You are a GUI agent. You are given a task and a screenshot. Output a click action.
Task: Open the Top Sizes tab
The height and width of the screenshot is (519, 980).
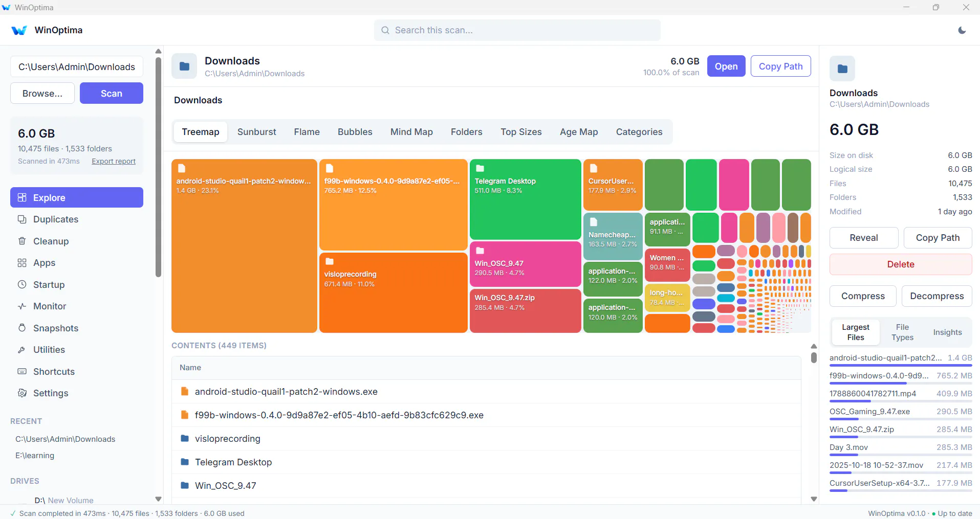[x=521, y=132]
